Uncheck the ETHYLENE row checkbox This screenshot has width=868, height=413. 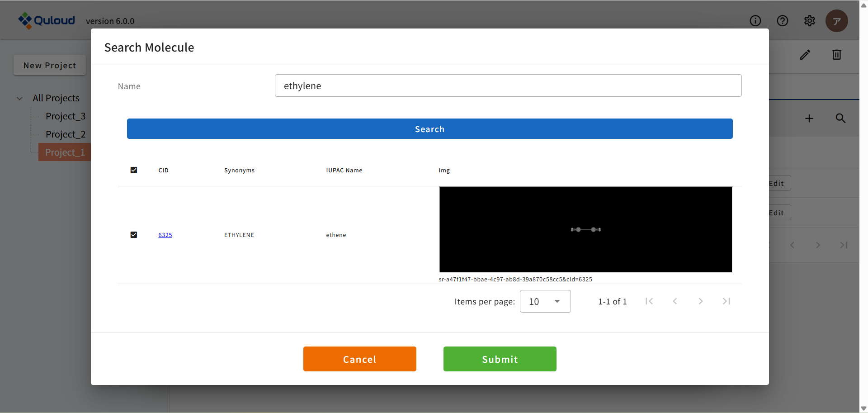134,235
